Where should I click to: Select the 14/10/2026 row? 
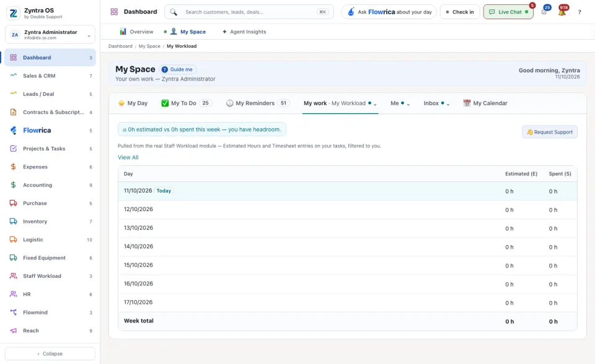(x=348, y=247)
